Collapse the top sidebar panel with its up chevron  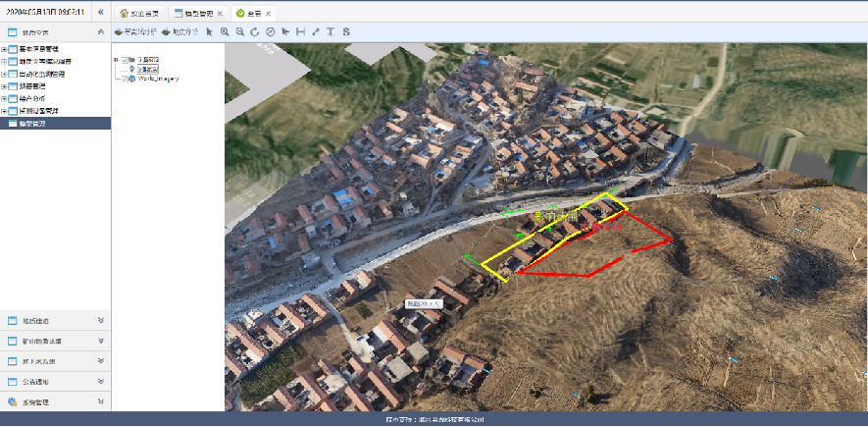[101, 32]
